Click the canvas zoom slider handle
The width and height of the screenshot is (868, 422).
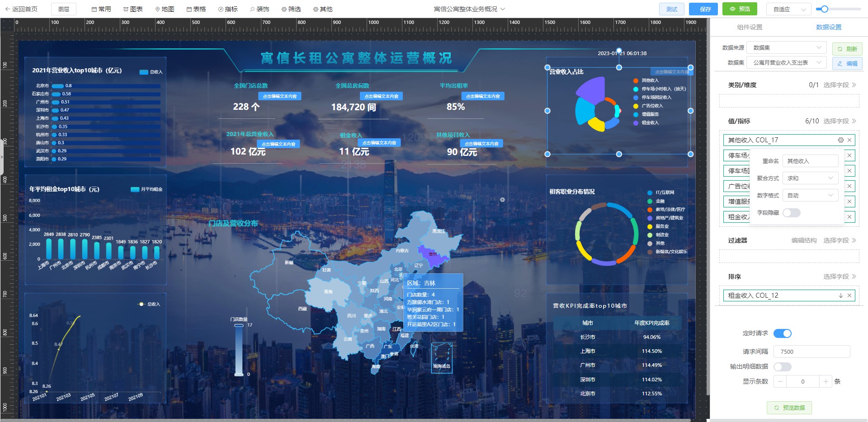pyautogui.click(x=825, y=9)
